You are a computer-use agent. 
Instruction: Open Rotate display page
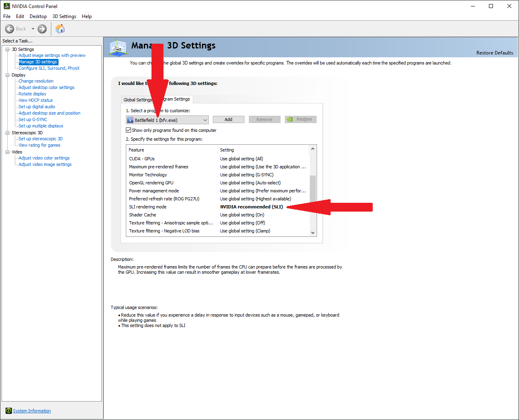[x=32, y=94]
